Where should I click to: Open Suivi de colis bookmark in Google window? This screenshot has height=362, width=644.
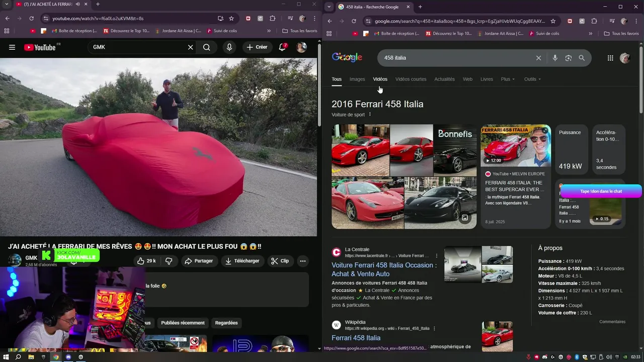point(543,34)
